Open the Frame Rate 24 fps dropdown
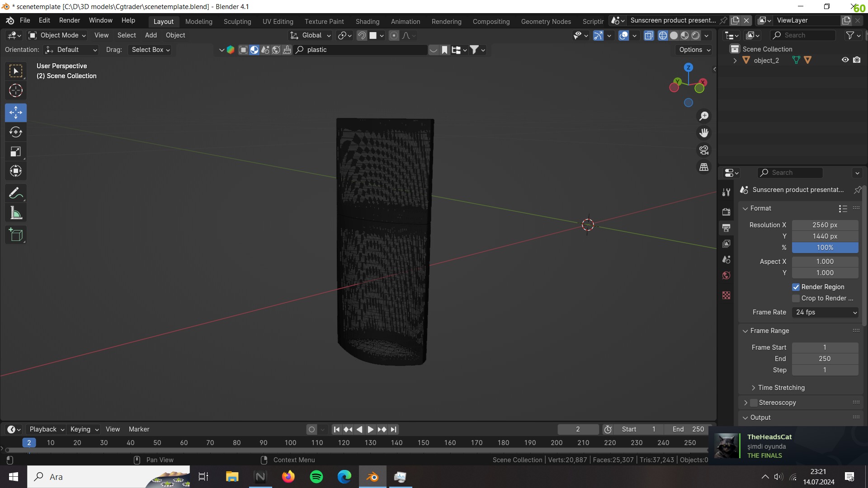Screen dimensions: 868x488 (x=825, y=312)
